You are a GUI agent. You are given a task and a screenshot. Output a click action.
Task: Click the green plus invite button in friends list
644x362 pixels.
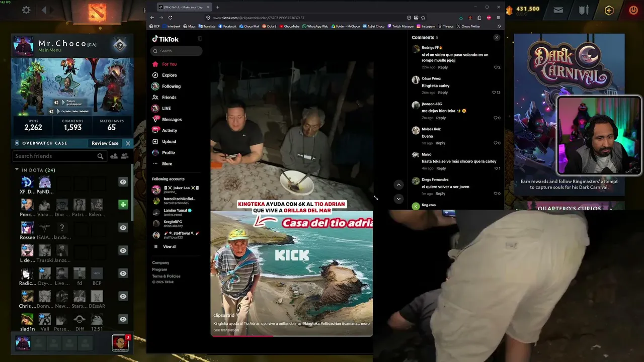[x=123, y=205]
